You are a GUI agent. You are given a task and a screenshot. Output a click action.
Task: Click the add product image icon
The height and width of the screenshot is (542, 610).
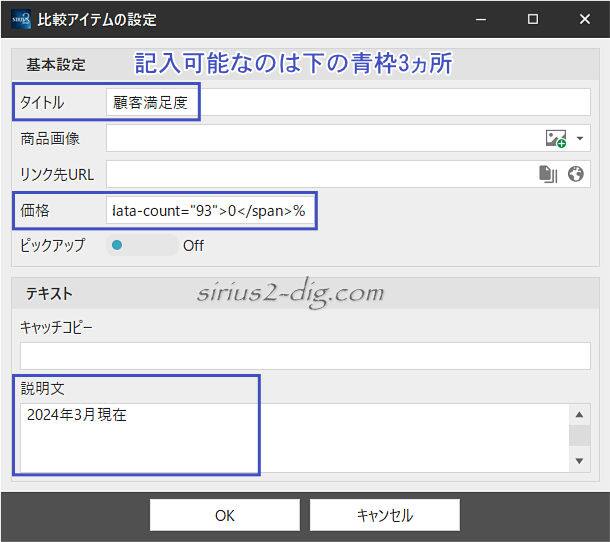tap(554, 139)
